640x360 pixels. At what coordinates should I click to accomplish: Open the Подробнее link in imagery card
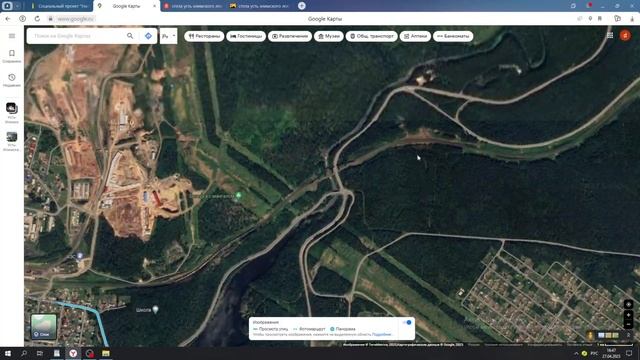pos(382,334)
